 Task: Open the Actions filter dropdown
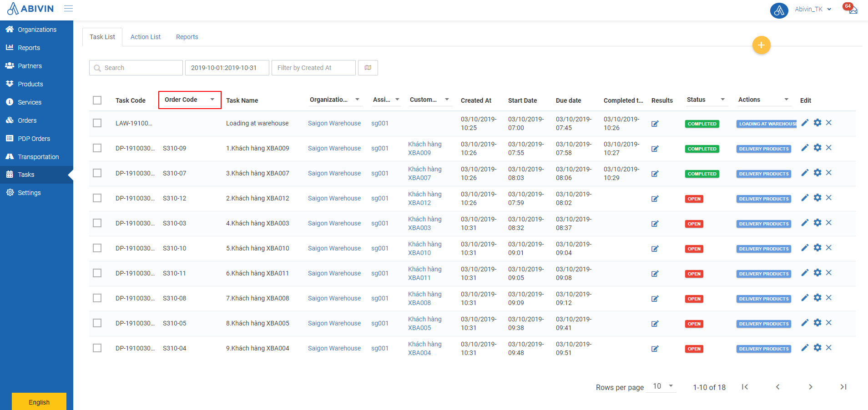click(x=764, y=100)
